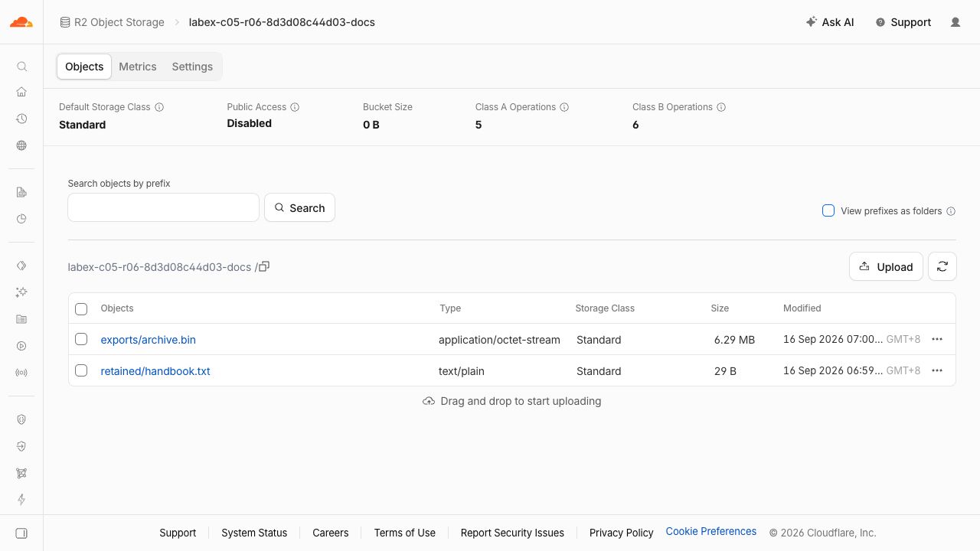Image resolution: width=980 pixels, height=551 pixels.
Task: Show info for Class B Operations
Action: click(721, 107)
